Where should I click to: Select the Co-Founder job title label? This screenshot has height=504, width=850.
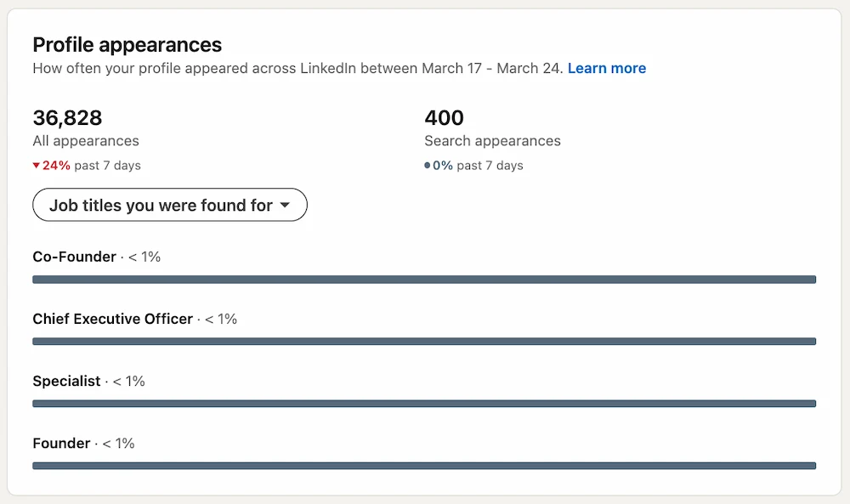click(x=73, y=257)
